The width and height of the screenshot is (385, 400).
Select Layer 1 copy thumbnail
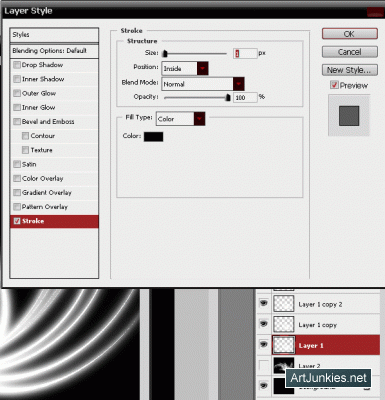pyautogui.click(x=284, y=324)
